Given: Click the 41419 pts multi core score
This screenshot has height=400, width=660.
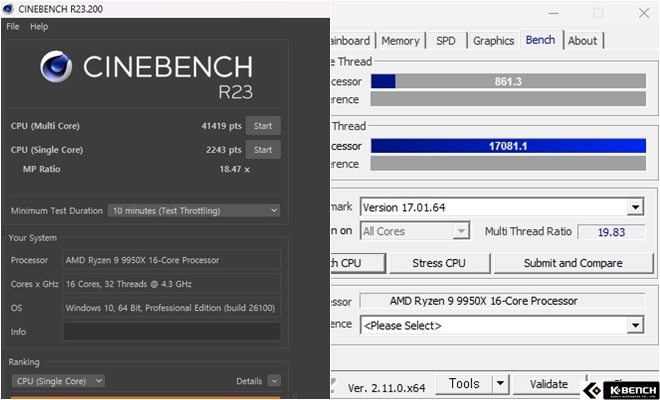Looking at the screenshot, I should tap(221, 125).
